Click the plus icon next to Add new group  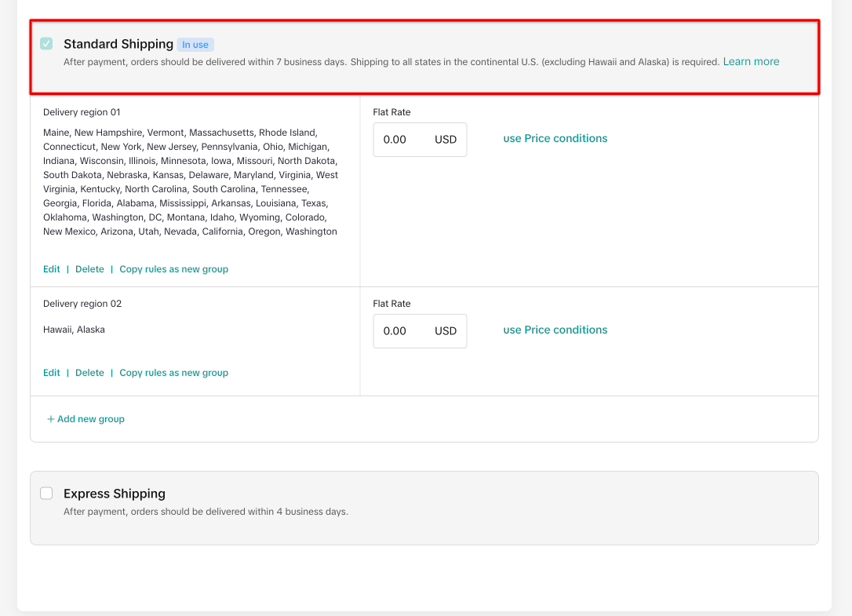[x=52, y=418]
